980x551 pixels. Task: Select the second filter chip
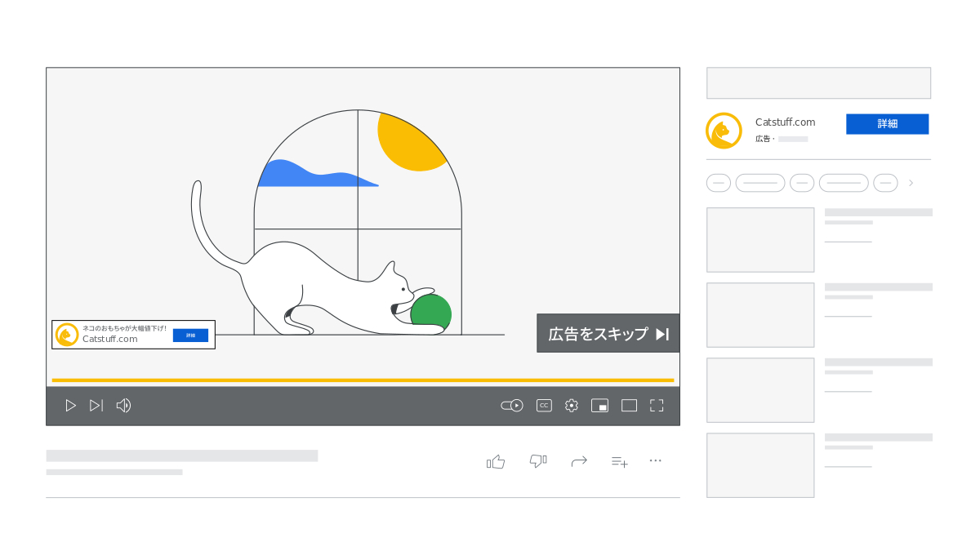click(x=760, y=183)
